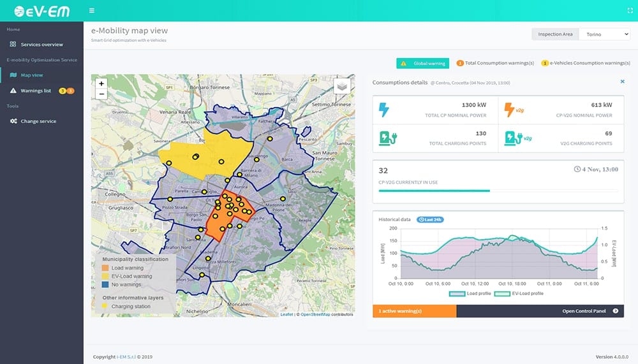Click the hamburger menu icon in header
Screen dimensions: 638x364
(92, 11)
